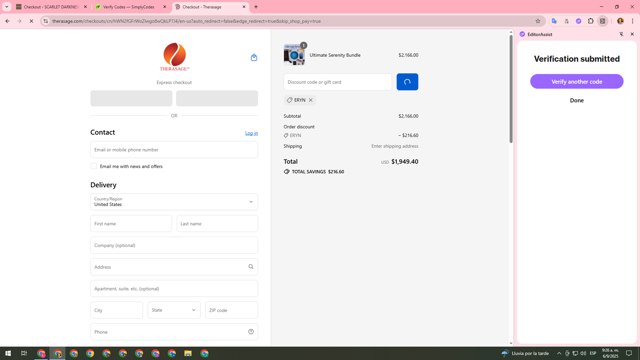Open the Chrome profile avatar
640x360 pixels.
click(x=620, y=21)
